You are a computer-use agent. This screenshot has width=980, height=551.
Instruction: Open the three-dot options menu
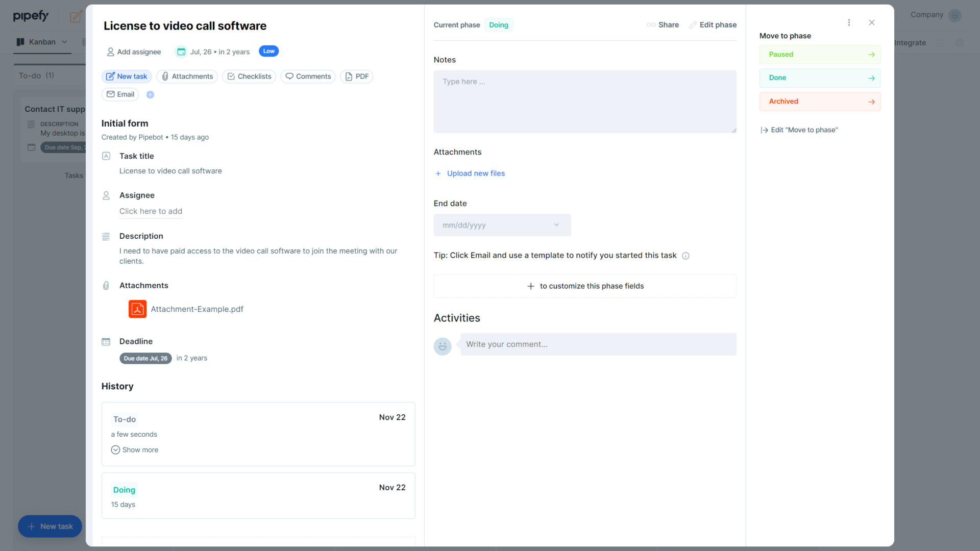[849, 22]
